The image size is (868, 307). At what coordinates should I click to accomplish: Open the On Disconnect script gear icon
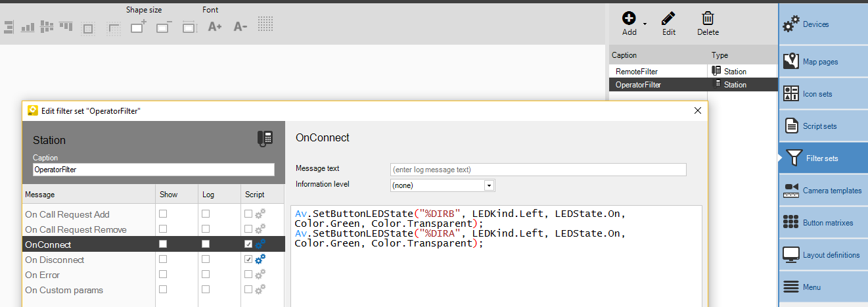[260, 260]
